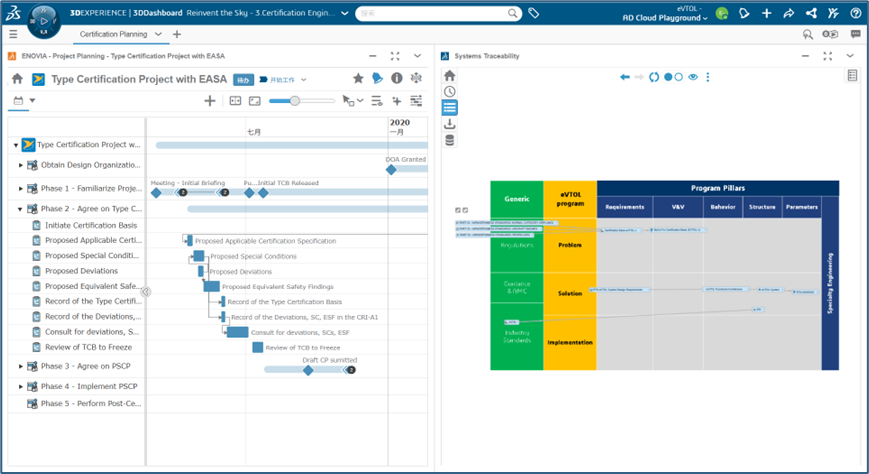
Task: Select the Certification Planning tab
Action: pos(113,34)
